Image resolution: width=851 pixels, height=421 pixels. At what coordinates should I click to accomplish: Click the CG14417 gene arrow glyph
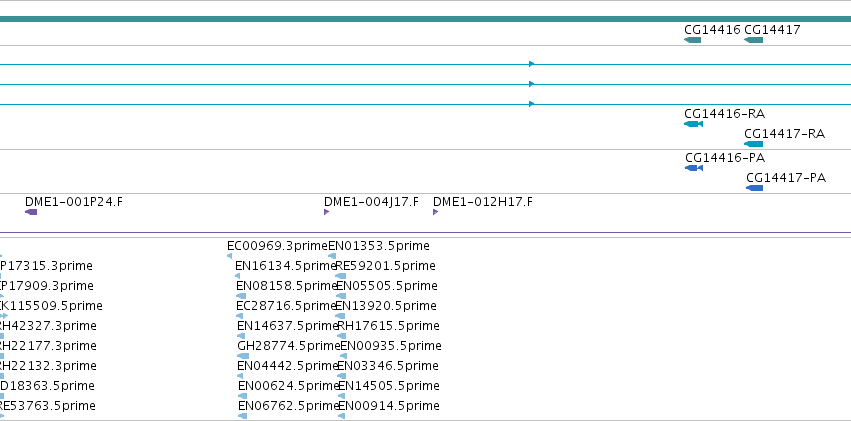point(753,40)
